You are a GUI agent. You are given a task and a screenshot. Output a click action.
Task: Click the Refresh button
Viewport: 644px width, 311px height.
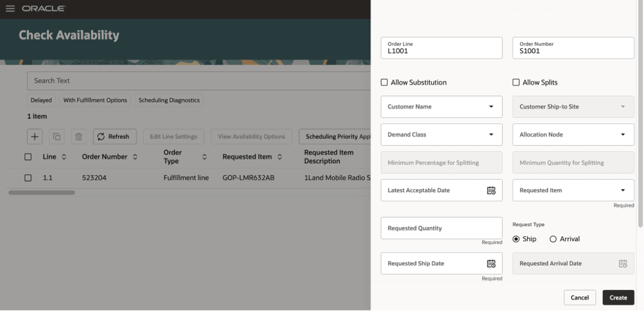click(114, 137)
